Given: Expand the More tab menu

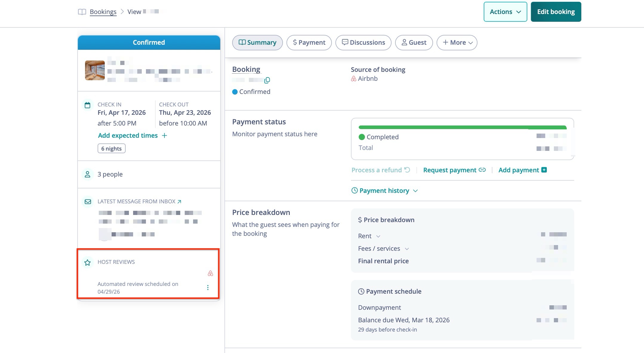Looking at the screenshot, I should pyautogui.click(x=457, y=43).
